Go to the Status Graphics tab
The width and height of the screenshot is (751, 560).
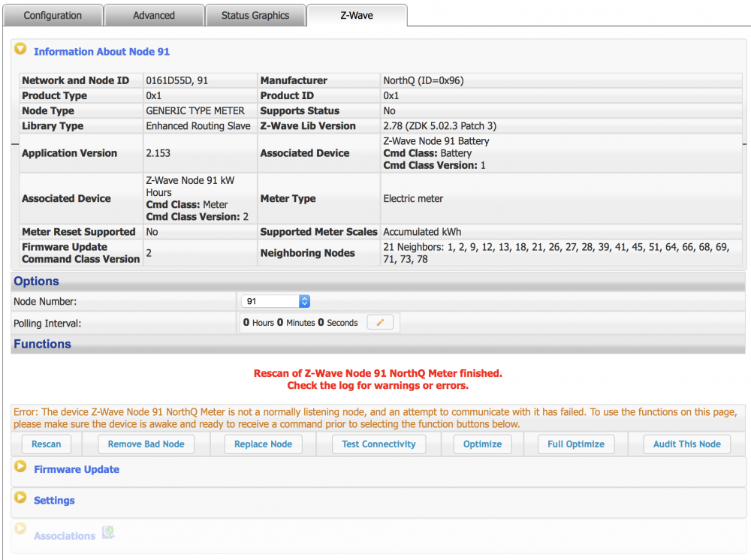pyautogui.click(x=255, y=16)
